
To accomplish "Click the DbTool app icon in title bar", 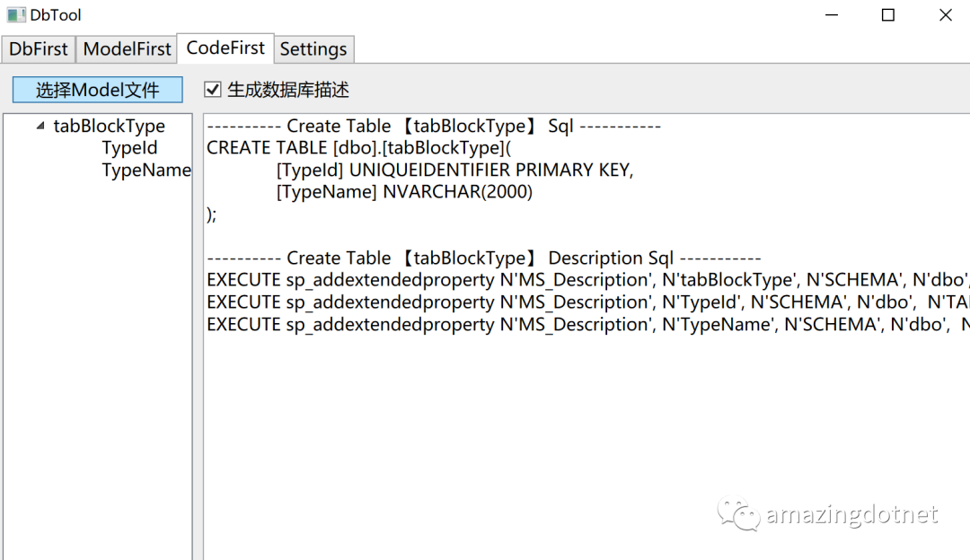I will 15,15.
